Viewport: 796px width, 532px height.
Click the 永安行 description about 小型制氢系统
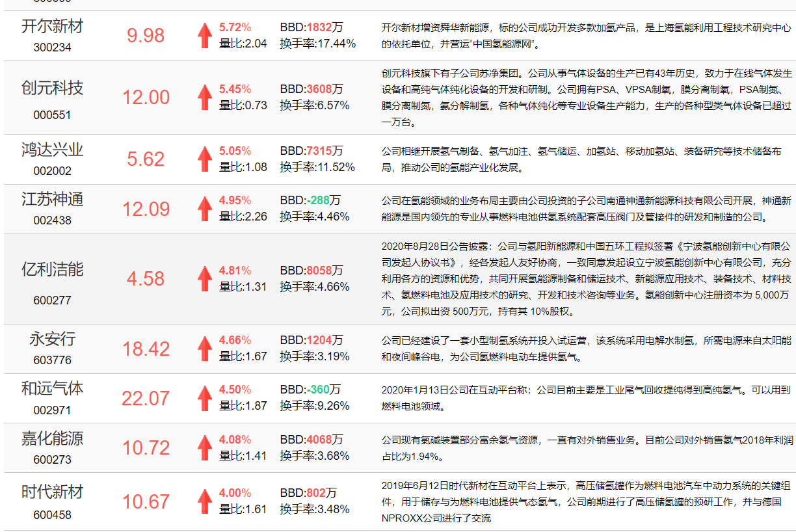tap(587, 349)
